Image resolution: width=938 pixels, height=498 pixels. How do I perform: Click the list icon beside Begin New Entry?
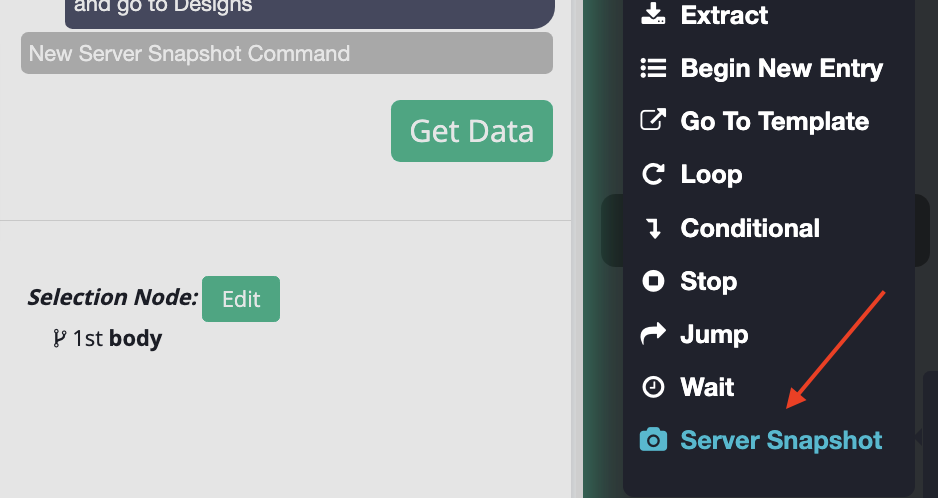coord(653,68)
